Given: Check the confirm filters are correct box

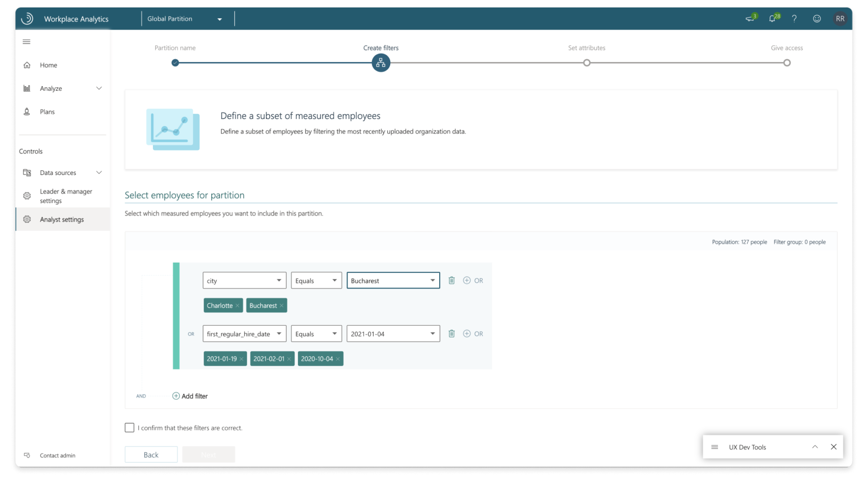Looking at the screenshot, I should pos(129,427).
